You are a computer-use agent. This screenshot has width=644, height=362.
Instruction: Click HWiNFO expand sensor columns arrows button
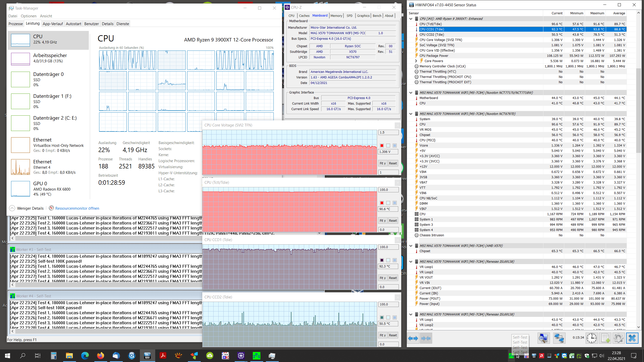point(413,338)
